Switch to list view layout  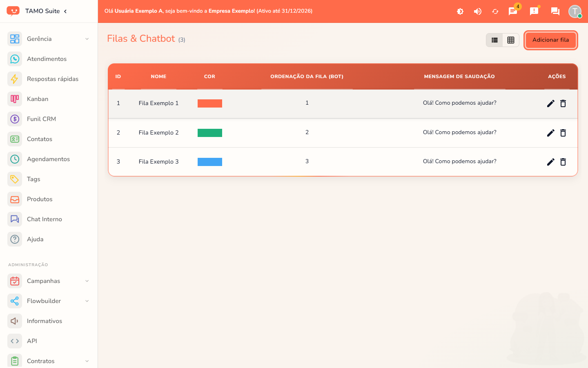pyautogui.click(x=494, y=40)
